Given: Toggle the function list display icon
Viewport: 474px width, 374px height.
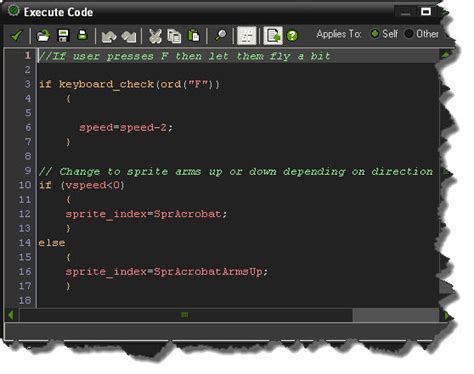Looking at the screenshot, I should (x=247, y=36).
